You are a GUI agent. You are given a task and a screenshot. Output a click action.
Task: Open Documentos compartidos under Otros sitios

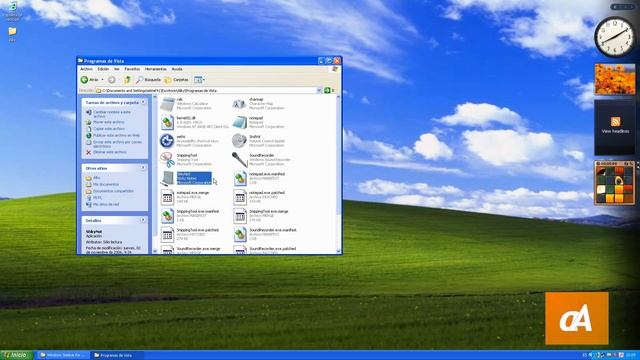pyautogui.click(x=113, y=191)
